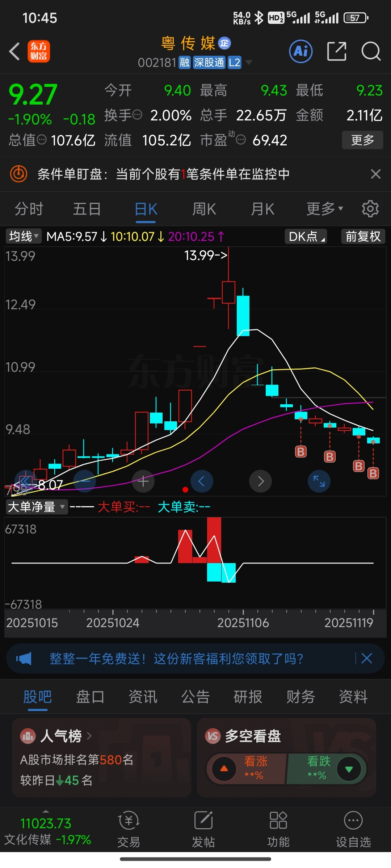
Task: Tap the first B buy marker
Action: point(301,451)
